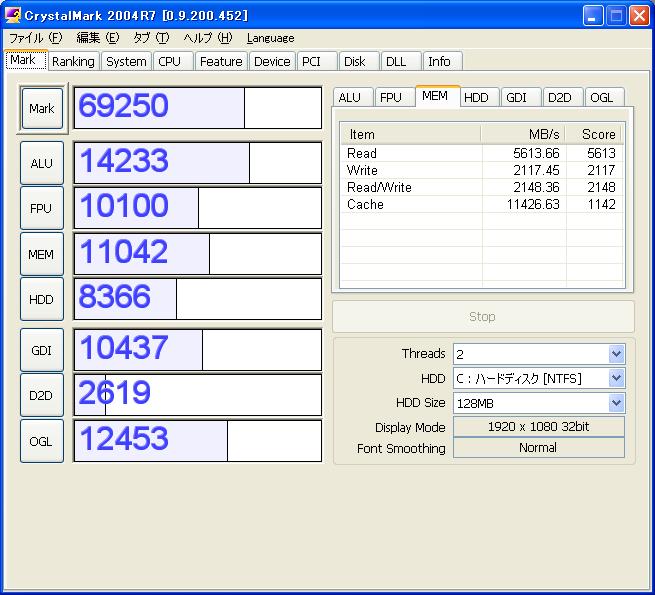Click the 2148.36 MB/s value
The width and height of the screenshot is (655, 595).
pos(536,187)
